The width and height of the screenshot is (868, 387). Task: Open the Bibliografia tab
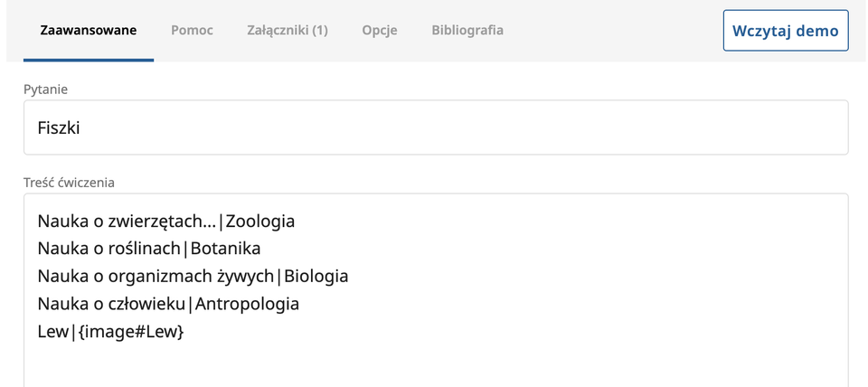pyautogui.click(x=467, y=31)
